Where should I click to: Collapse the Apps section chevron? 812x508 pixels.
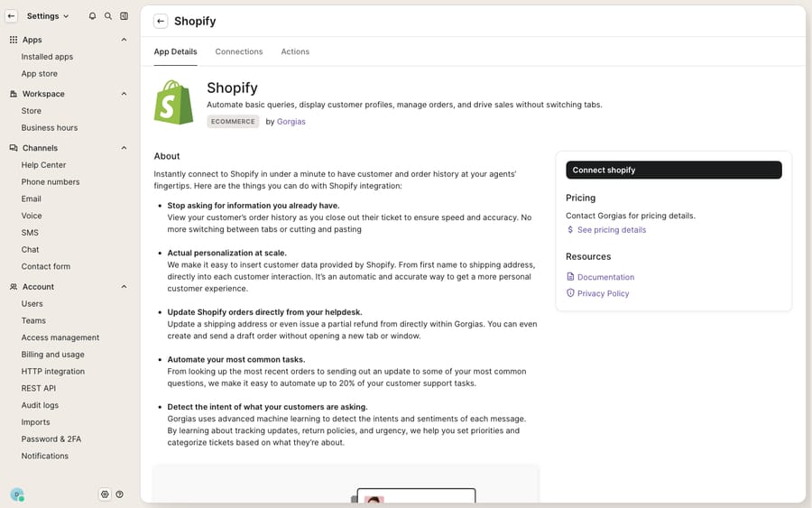click(x=125, y=40)
